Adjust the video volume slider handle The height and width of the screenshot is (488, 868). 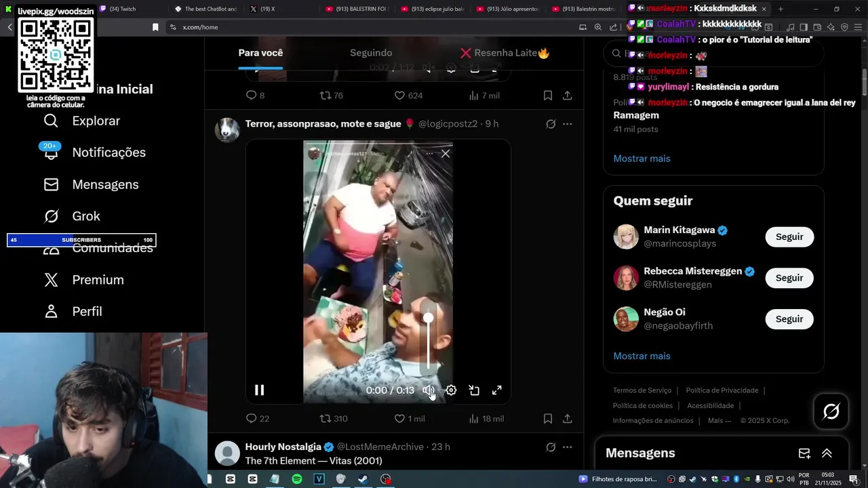point(429,318)
